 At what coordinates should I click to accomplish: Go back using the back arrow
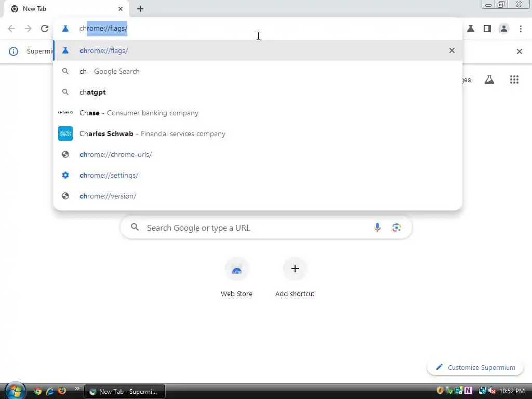11,29
